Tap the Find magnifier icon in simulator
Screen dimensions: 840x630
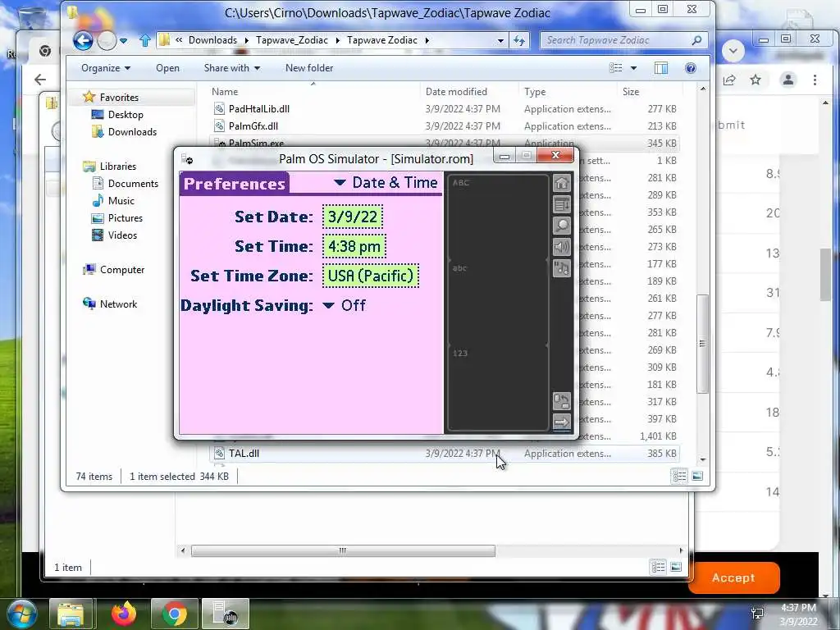[x=561, y=226]
